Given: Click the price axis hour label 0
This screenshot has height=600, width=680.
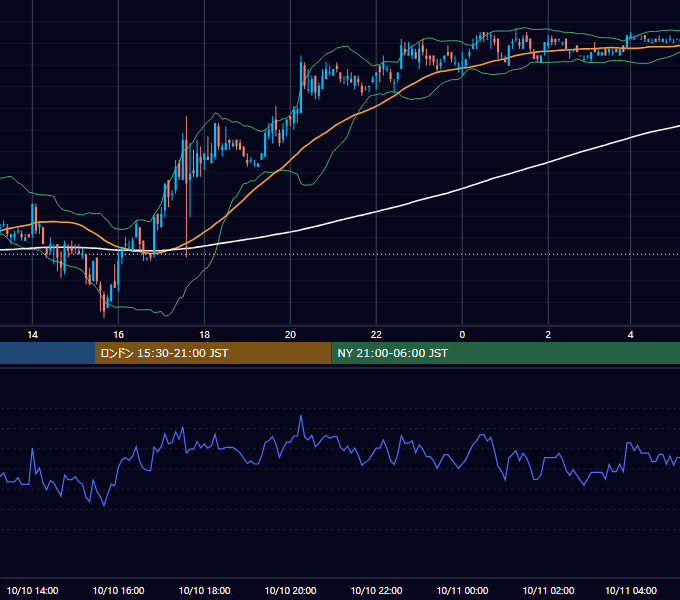Looking at the screenshot, I should (x=462, y=334).
